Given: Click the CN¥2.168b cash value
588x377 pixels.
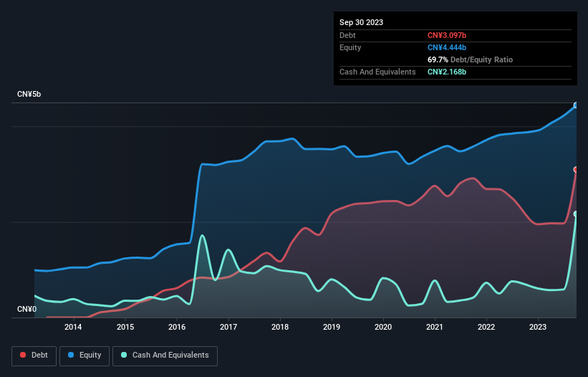Looking at the screenshot, I should [447, 72].
